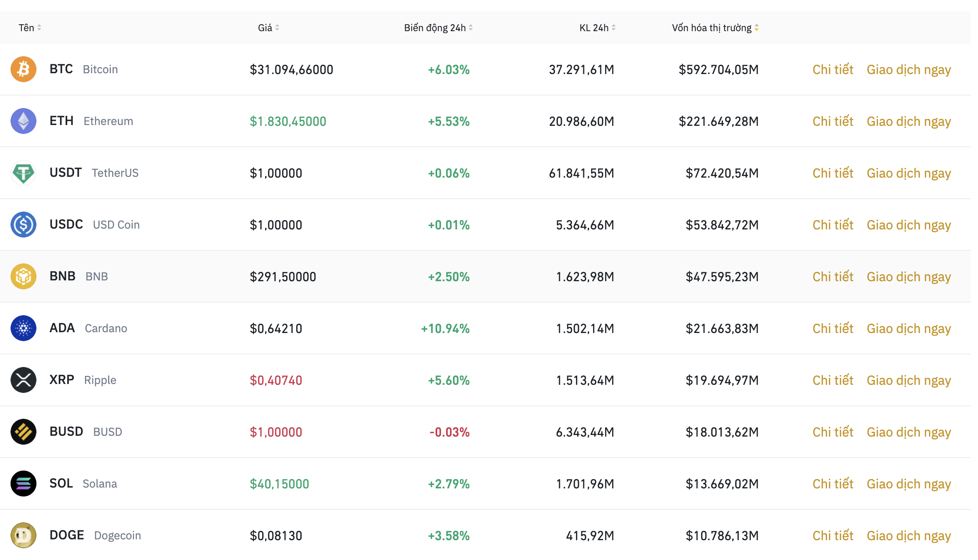Click the Cardano coin logo
Screen dimensions: 978x560
(23, 328)
